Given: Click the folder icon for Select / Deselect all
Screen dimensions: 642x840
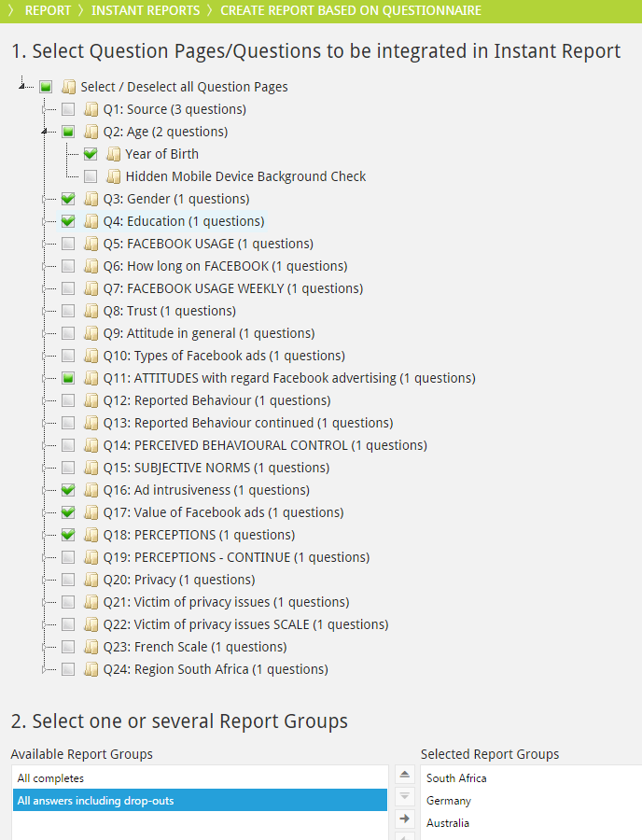Looking at the screenshot, I should point(68,87).
